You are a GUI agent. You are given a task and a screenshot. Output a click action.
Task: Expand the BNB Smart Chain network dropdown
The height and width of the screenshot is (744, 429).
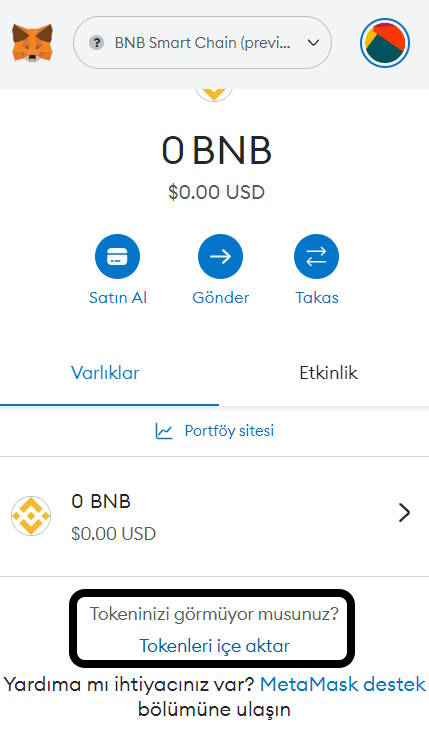click(x=202, y=43)
